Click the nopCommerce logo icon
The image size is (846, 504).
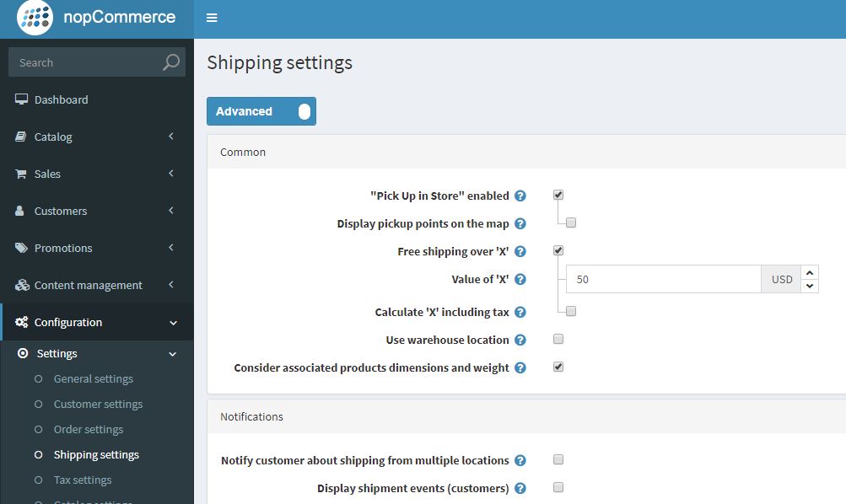pos(35,18)
